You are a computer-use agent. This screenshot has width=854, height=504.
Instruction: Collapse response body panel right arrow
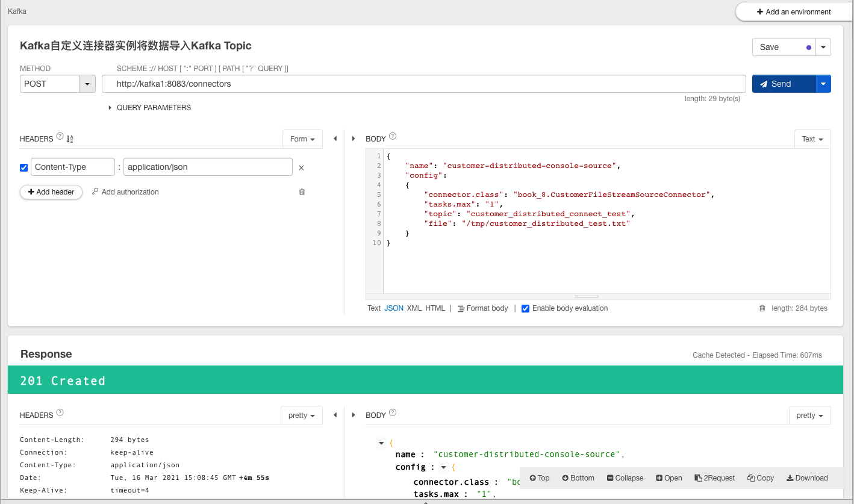click(354, 415)
